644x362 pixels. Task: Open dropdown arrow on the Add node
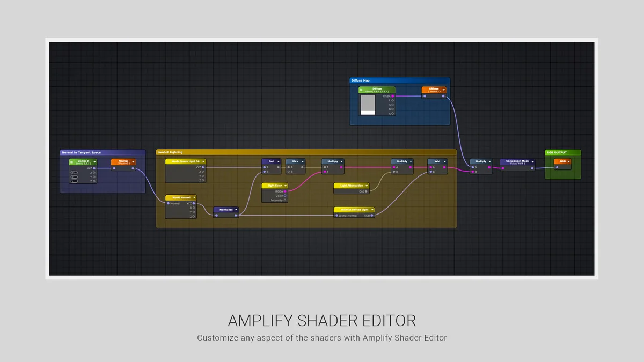(x=445, y=161)
